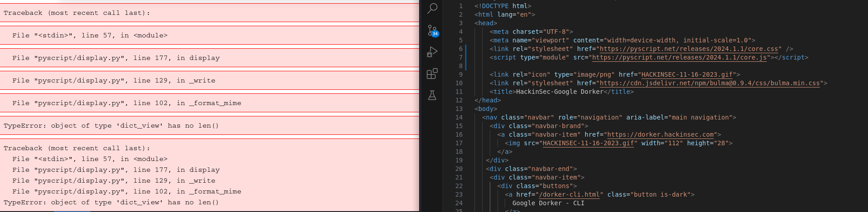The image size is (868, 212).
Task: Open the Search view in activity bar
Action: [432, 8]
